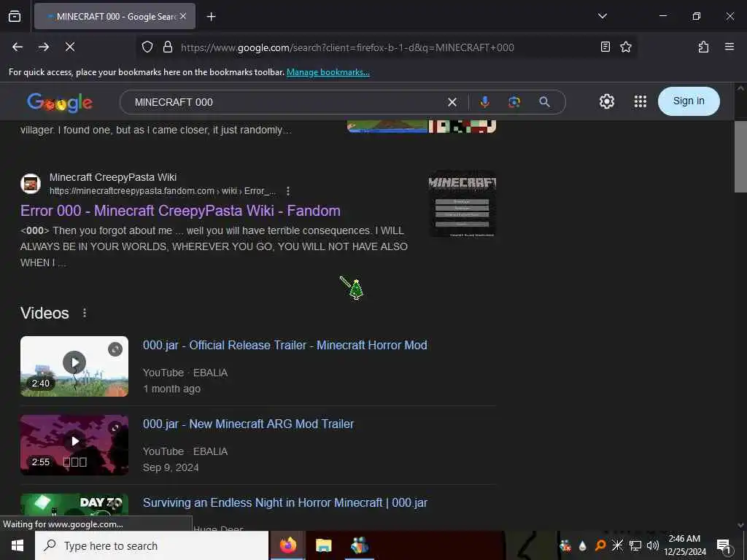Viewport: 747px width, 560px height.
Task: Open the Firefox View button
Action: click(x=15, y=16)
